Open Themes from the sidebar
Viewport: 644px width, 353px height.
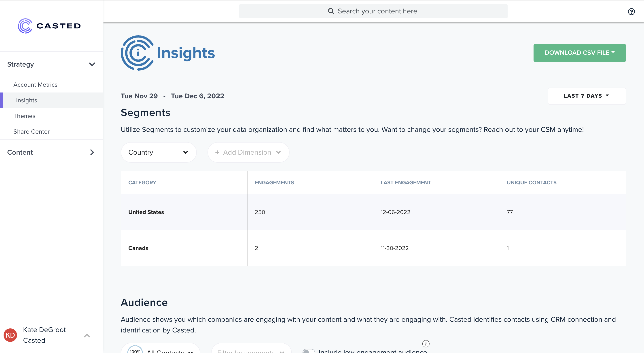pyautogui.click(x=24, y=116)
